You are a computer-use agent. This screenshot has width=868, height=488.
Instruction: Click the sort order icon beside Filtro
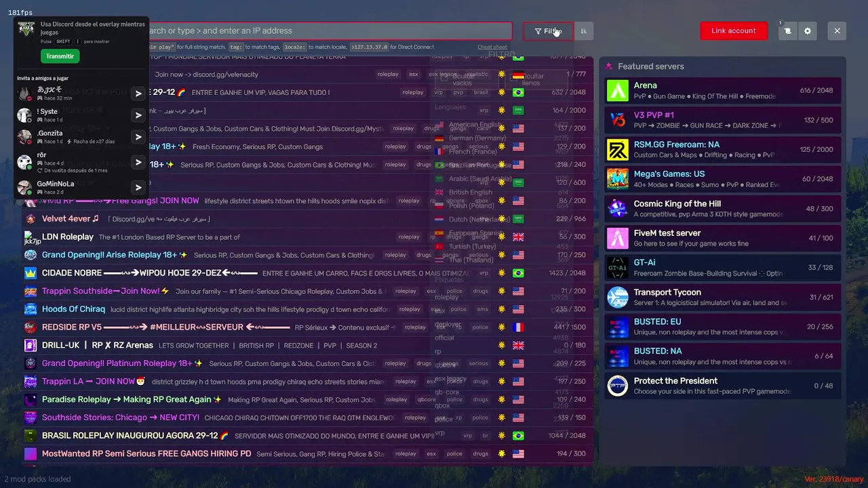click(x=584, y=30)
